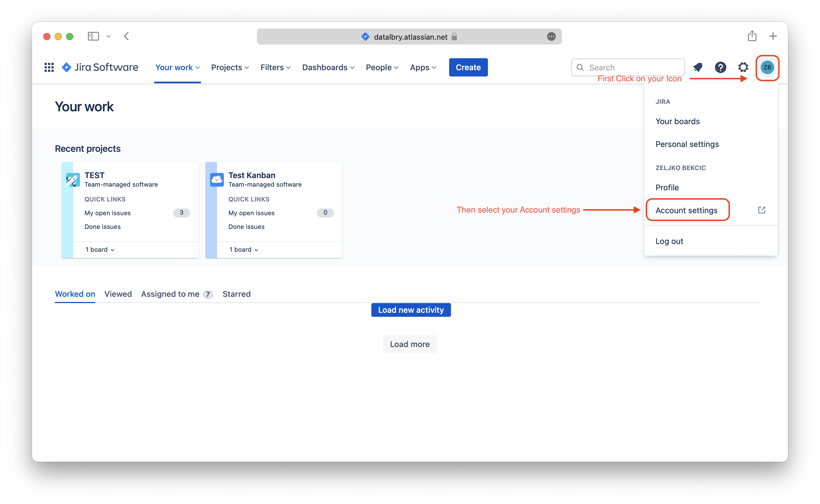Click the Jira Software logo
The image size is (820, 504).
[100, 67]
